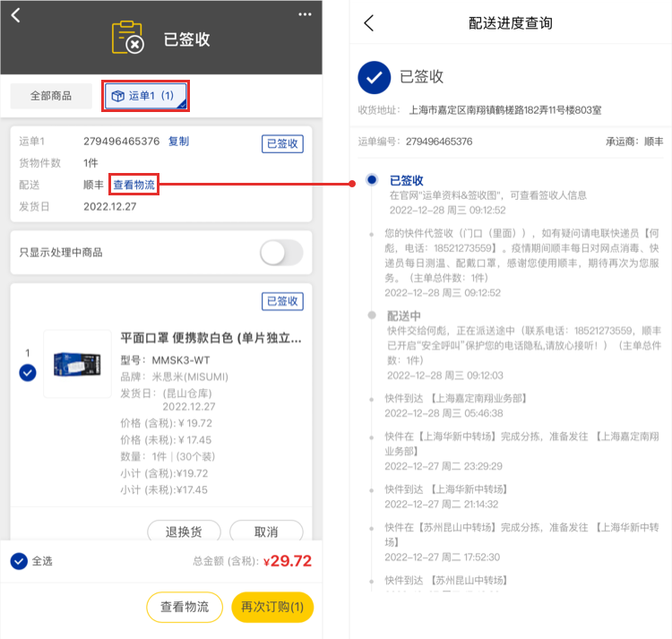Toggle the 全选 select-all checkbox
Screen dimensions: 672x639
click(19, 561)
